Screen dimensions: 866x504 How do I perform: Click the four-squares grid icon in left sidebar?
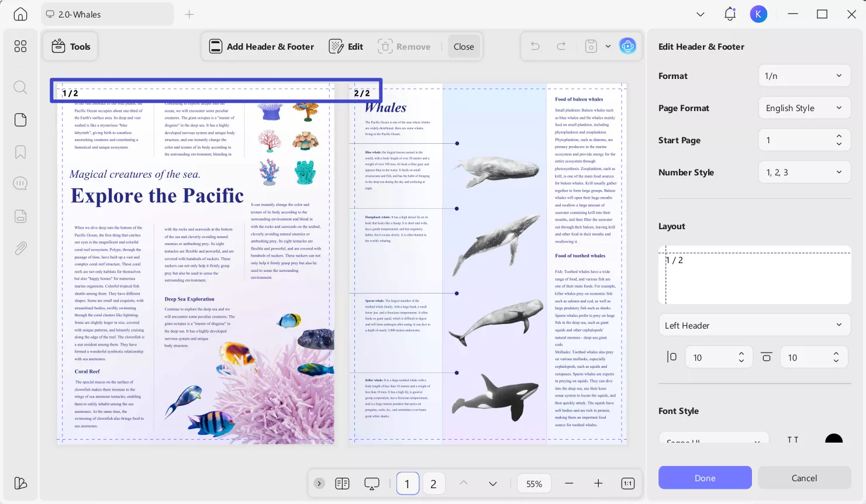[x=20, y=46]
